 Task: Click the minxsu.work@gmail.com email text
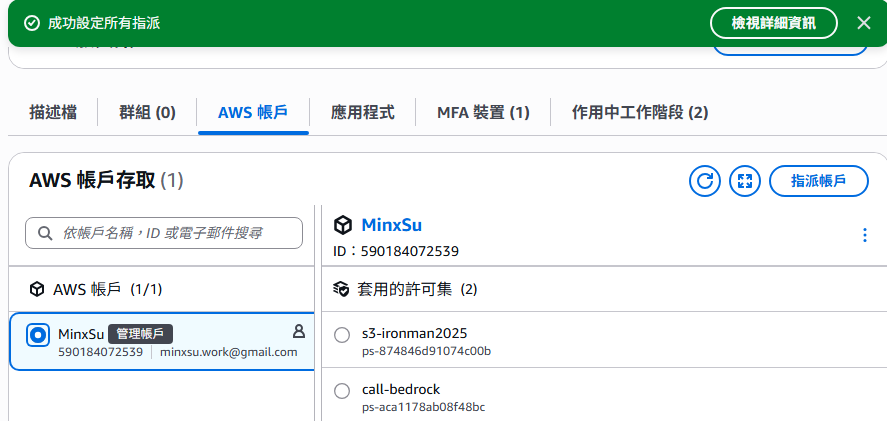click(229, 352)
